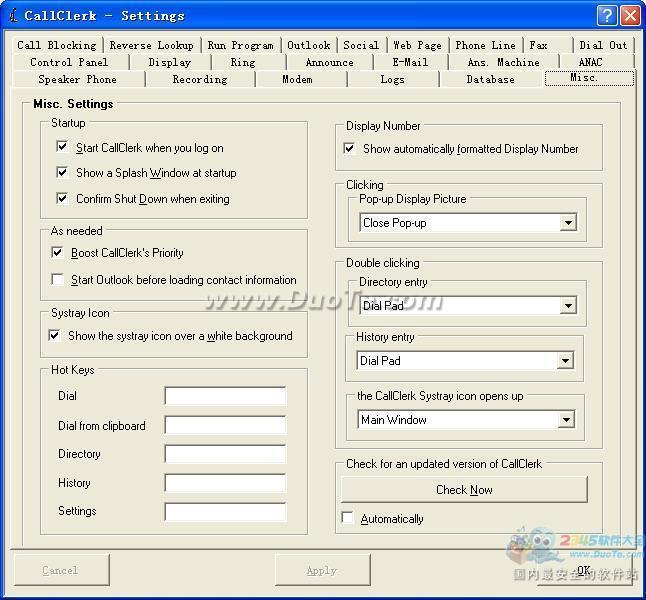Viewport: 646px width, 600px height.
Task: Click the History hot key field
Action: 225,483
